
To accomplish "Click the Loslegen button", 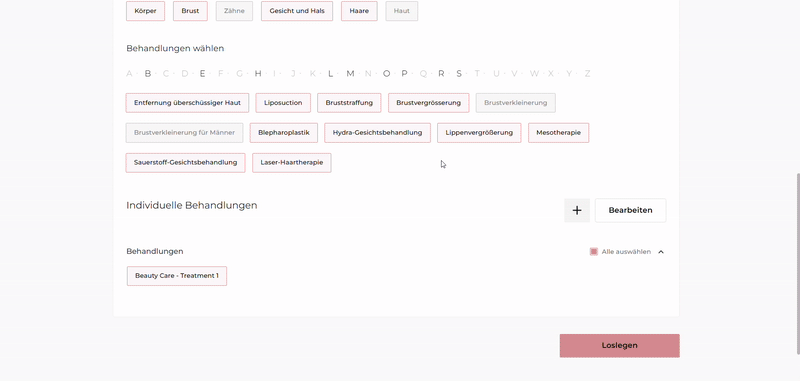I will point(619,345).
